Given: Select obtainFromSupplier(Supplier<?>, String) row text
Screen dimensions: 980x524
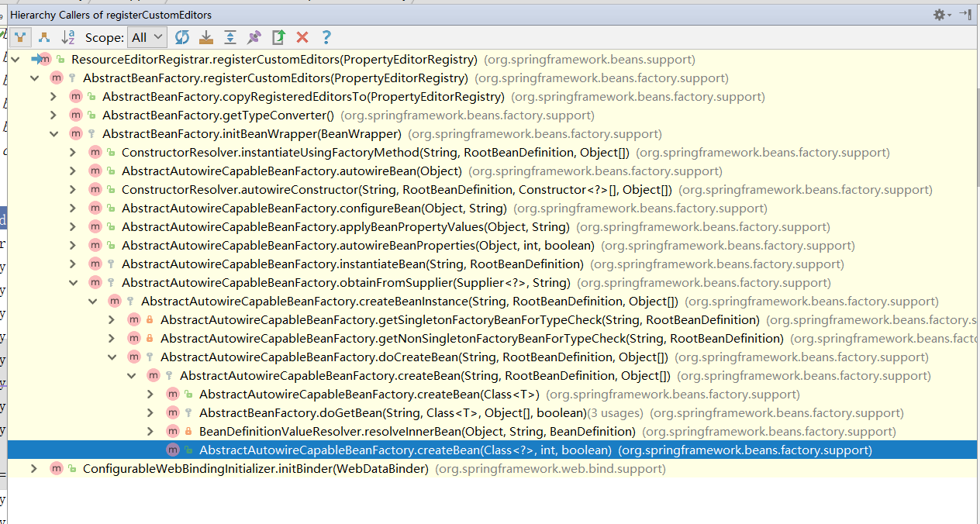Looking at the screenshot, I should (x=346, y=283).
